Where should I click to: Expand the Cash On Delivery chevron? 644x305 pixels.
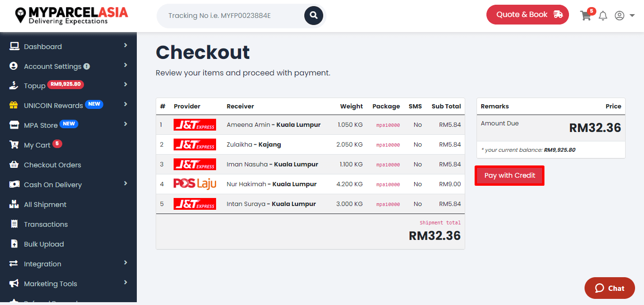125,183
